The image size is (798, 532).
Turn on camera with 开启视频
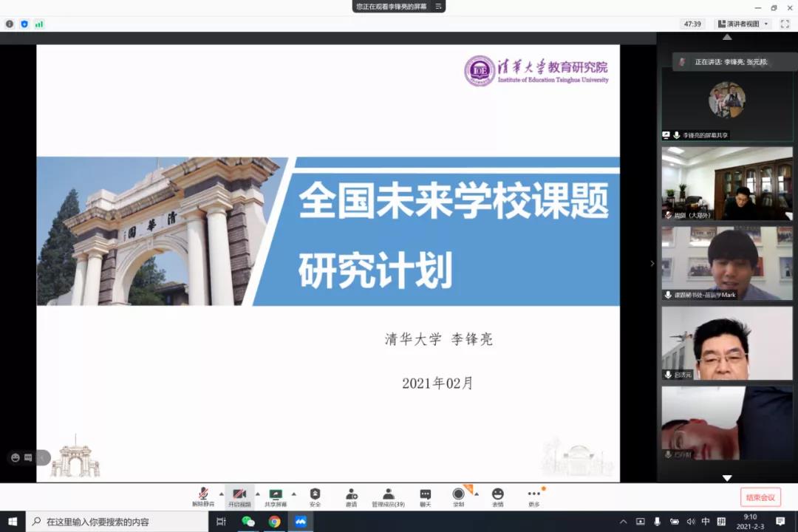[x=239, y=497]
